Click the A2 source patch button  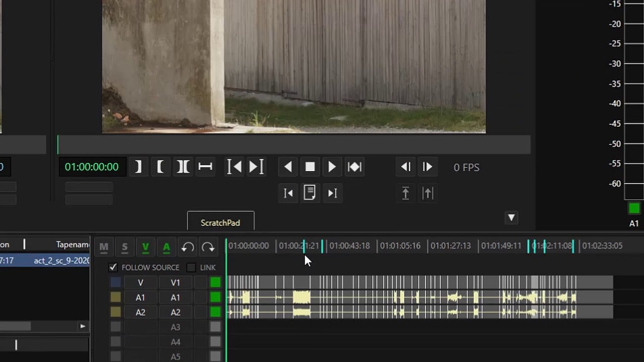tap(140, 312)
